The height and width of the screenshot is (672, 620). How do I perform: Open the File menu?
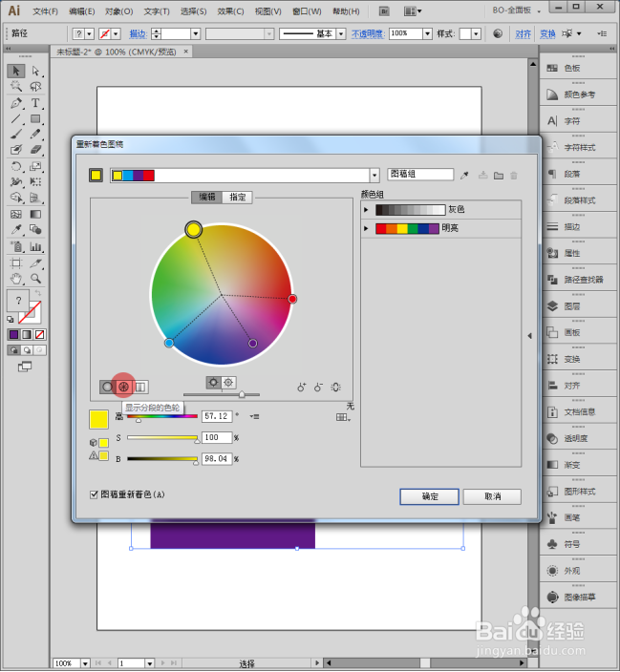[46, 11]
